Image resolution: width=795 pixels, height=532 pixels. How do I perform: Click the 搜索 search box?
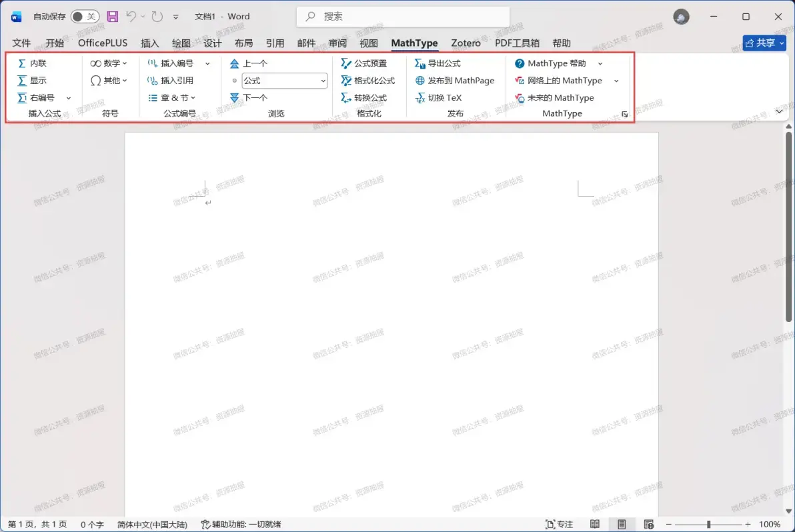click(403, 16)
